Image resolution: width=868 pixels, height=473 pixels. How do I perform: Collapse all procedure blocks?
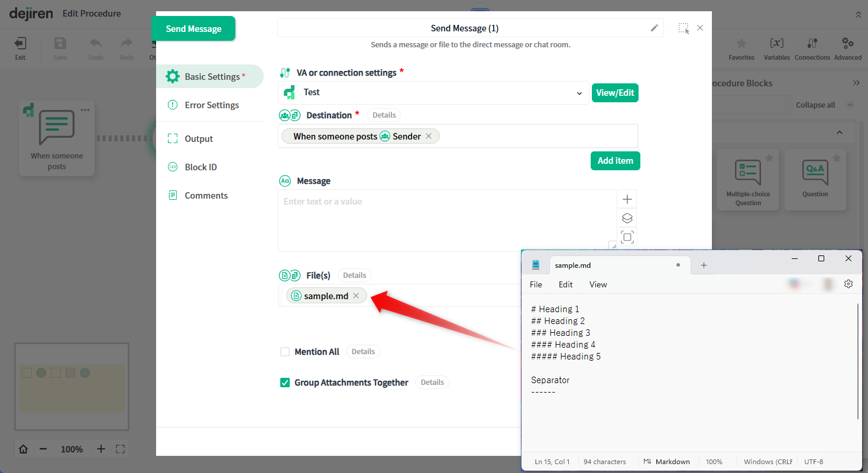[815, 105]
